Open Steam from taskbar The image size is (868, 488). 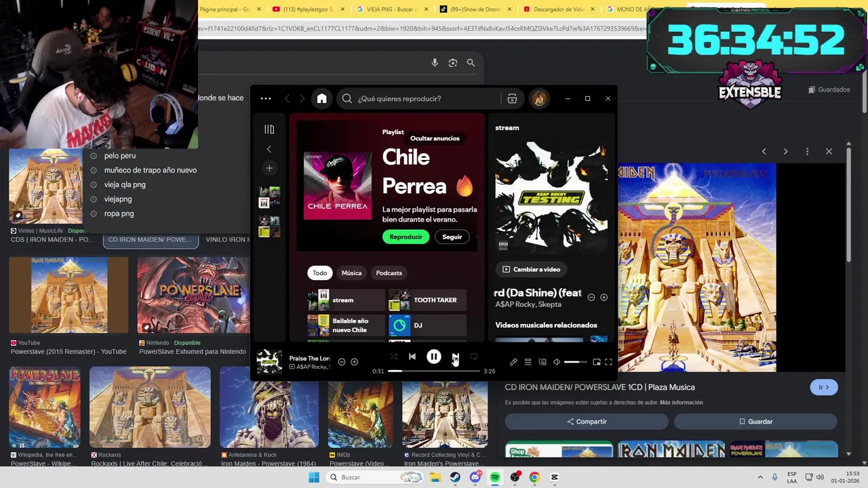click(x=455, y=477)
